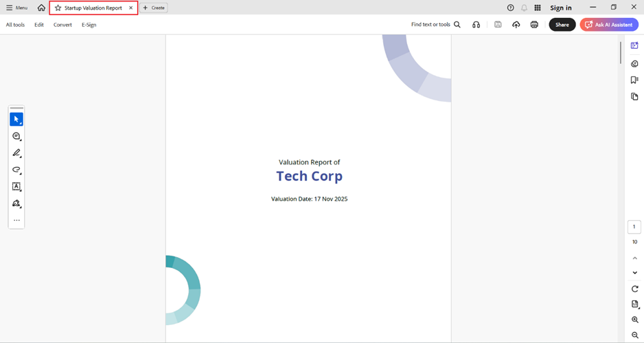Go to next page with down chevron

click(x=634, y=273)
